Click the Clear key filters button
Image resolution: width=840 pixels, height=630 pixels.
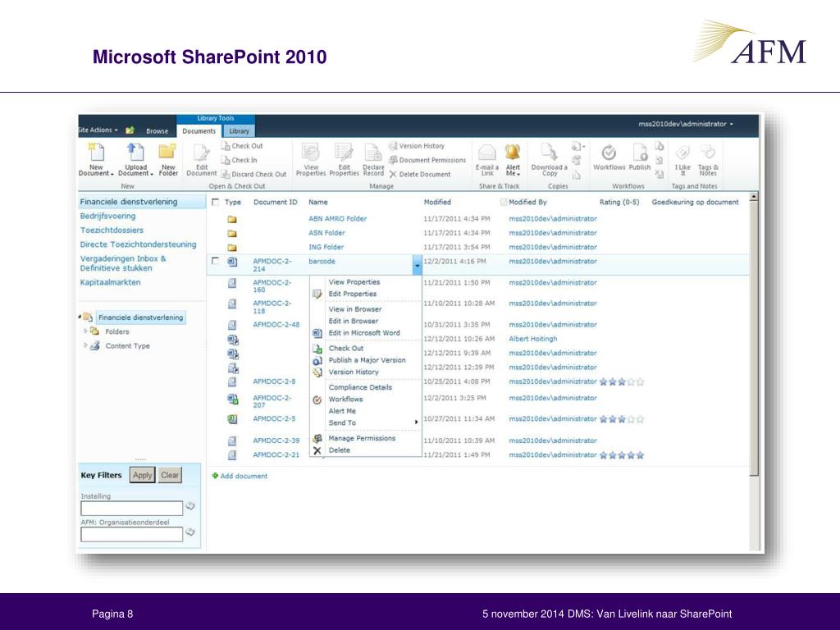[x=170, y=475]
